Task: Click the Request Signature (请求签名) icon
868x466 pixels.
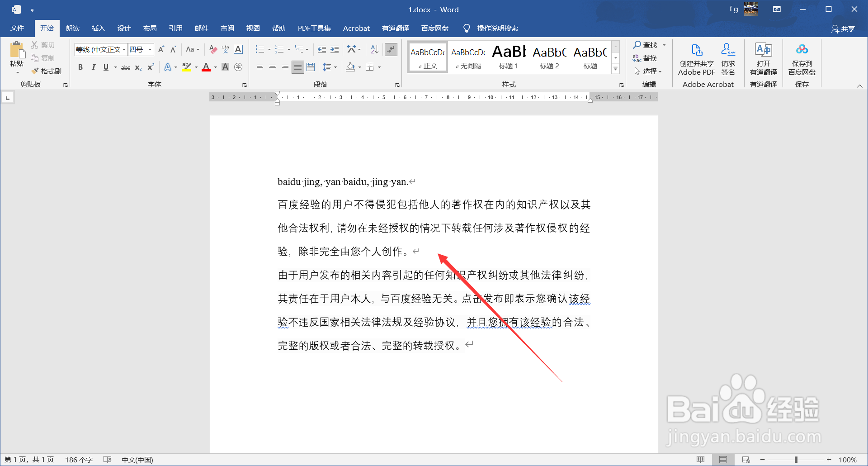Action: pyautogui.click(x=728, y=59)
